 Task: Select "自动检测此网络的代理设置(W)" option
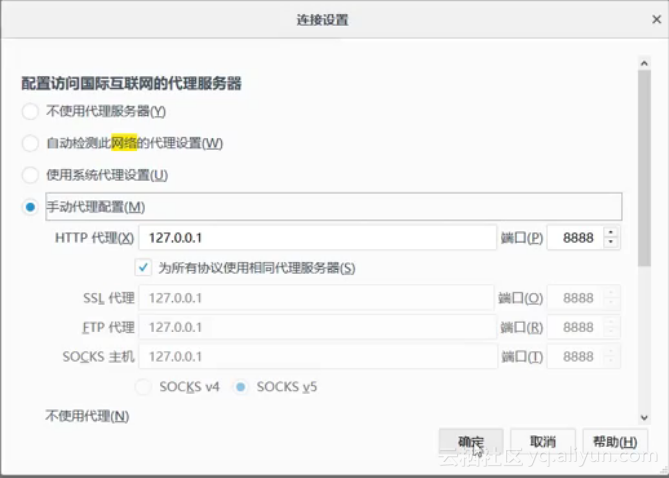click(x=30, y=143)
